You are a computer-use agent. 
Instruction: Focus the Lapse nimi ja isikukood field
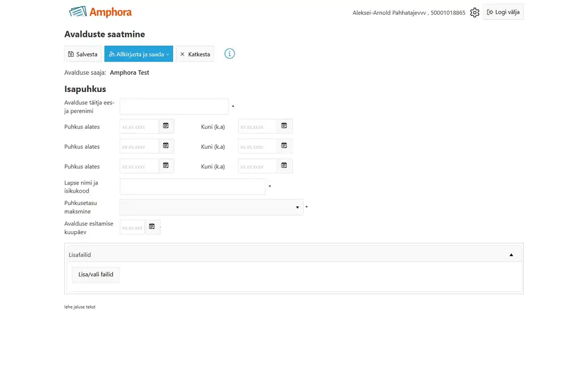[192, 187]
